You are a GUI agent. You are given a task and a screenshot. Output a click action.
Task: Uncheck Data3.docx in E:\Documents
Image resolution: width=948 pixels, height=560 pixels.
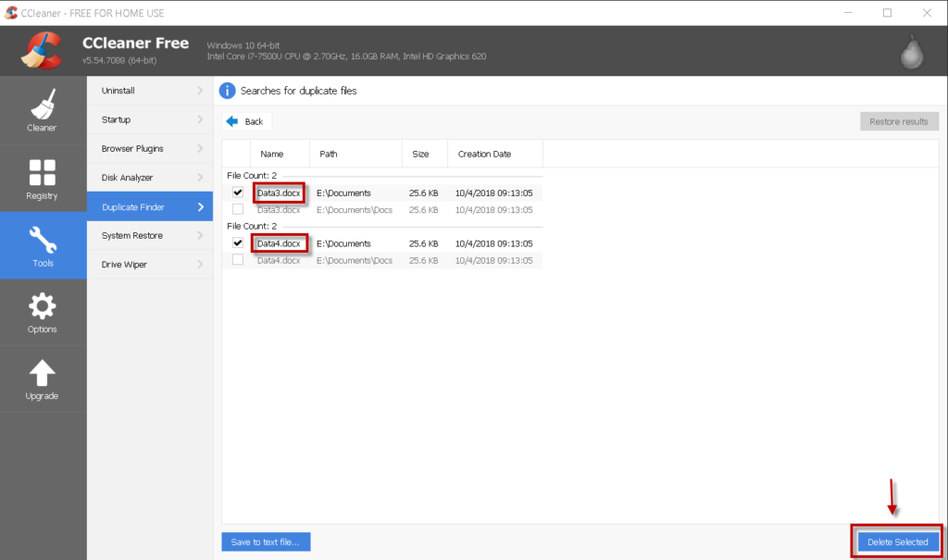tap(238, 193)
